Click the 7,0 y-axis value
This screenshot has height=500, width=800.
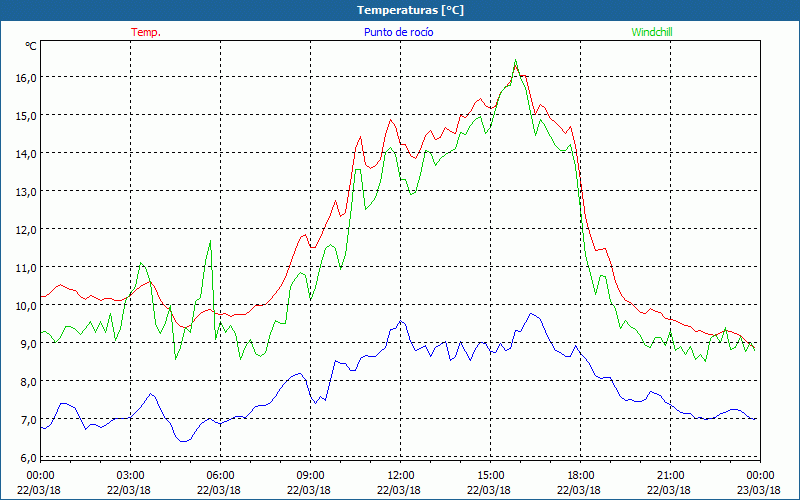point(30,420)
